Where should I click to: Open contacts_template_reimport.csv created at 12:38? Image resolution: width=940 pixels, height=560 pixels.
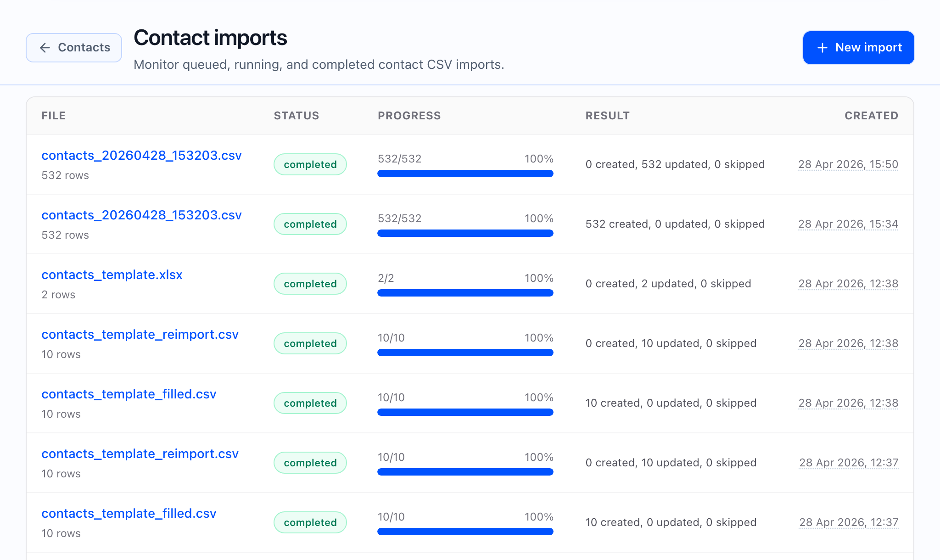[x=140, y=335]
